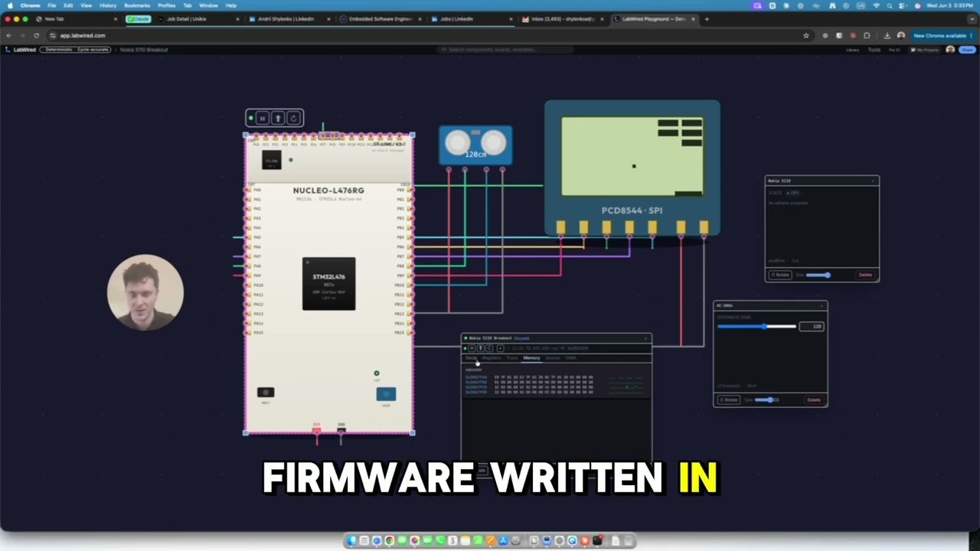Viewport: 980px width, 551px height.
Task: Click the reset icon above the Nucleo board
Action: (x=292, y=119)
